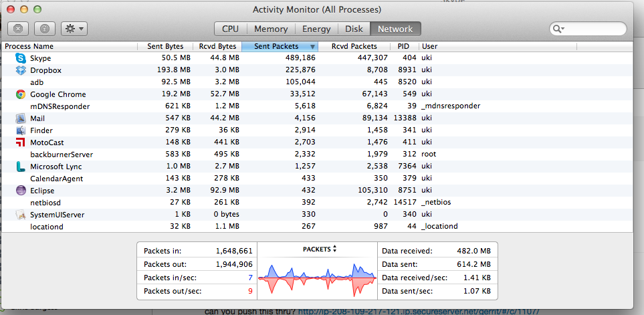Sort by Process Name column
Image resolution: width=644 pixels, height=315 pixels.
tap(70, 46)
